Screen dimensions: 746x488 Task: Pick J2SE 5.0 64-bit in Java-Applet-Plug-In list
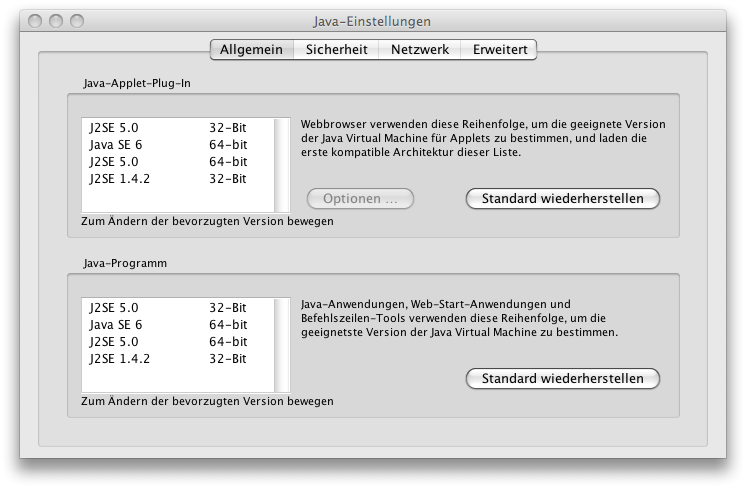[x=170, y=162]
